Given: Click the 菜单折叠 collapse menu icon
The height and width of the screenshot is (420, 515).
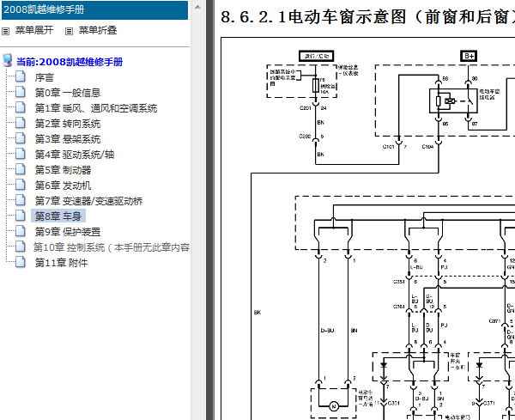Looking at the screenshot, I should click(x=69, y=31).
